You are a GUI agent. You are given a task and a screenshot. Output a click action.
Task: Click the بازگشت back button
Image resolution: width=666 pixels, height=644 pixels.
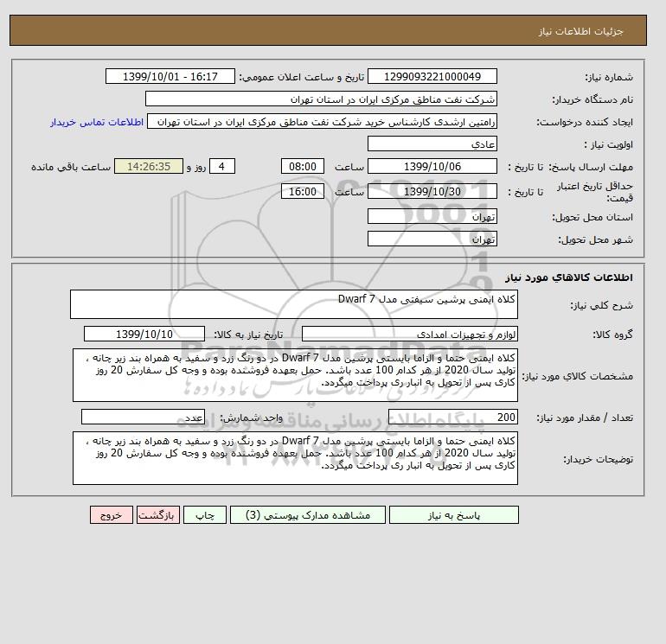coord(158,515)
